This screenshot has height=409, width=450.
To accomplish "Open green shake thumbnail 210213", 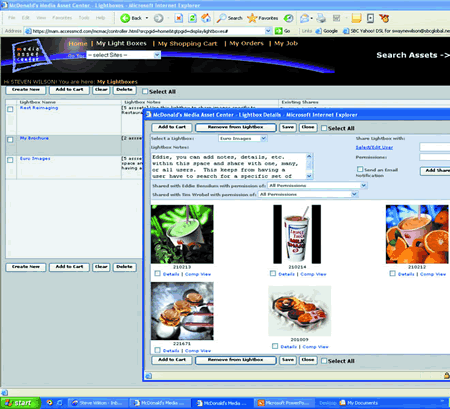I will pyautogui.click(x=182, y=234).
